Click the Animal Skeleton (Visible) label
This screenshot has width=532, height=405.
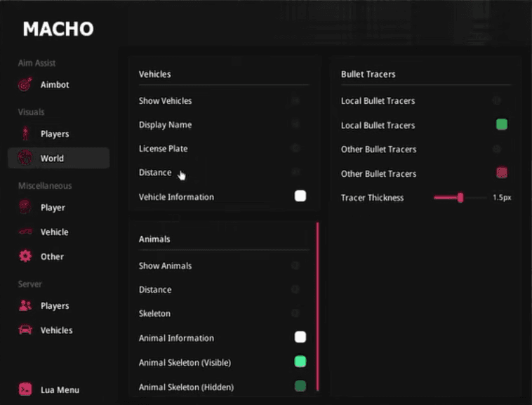(x=185, y=363)
